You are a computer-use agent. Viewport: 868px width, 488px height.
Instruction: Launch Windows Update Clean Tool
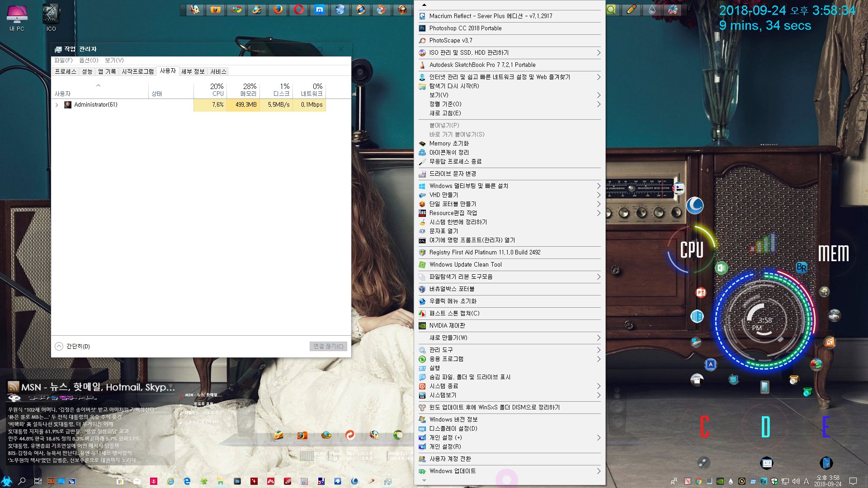[x=509, y=264]
